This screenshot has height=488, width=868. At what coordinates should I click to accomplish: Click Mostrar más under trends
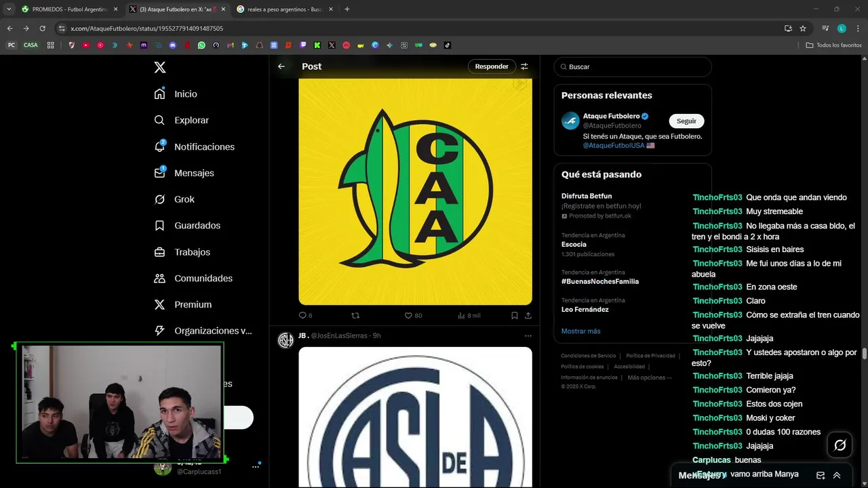point(580,331)
